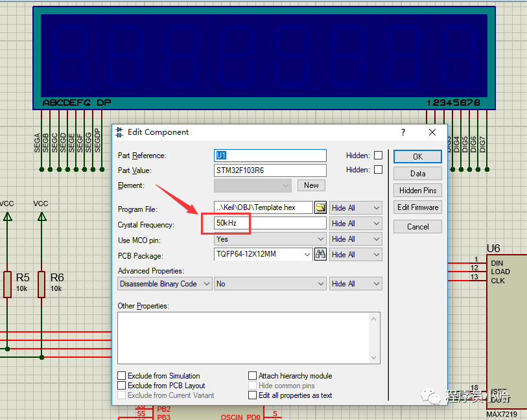Open Hide All dropdown for Crystal Frequency

[355, 224]
